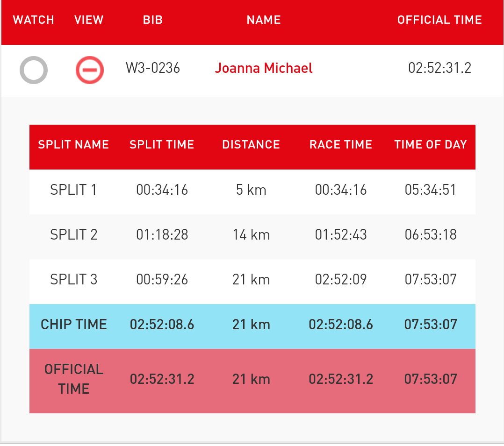Select official time 02:52:31.2 in top row

pyautogui.click(x=439, y=68)
